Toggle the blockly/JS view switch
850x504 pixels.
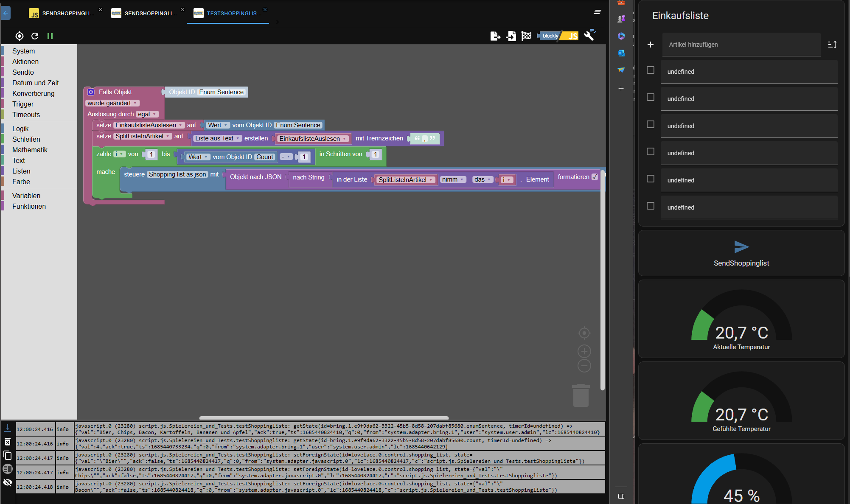[558, 36]
